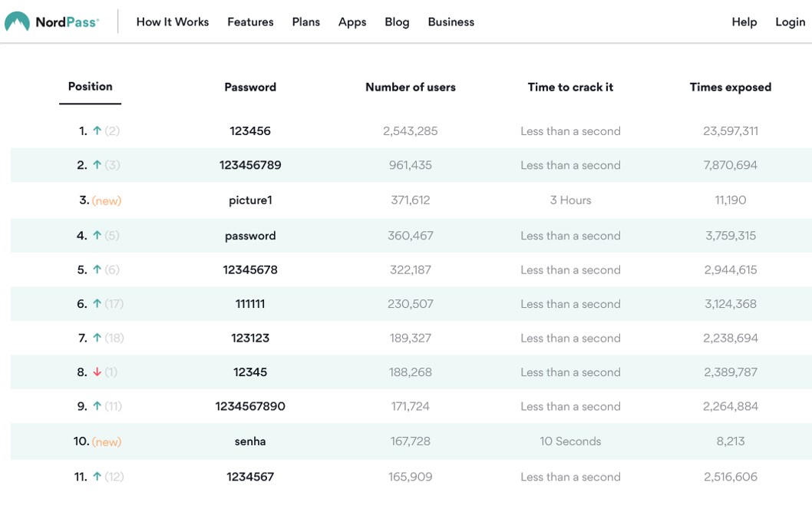Click the user count 360,467
The image size is (812, 509).
coord(410,236)
